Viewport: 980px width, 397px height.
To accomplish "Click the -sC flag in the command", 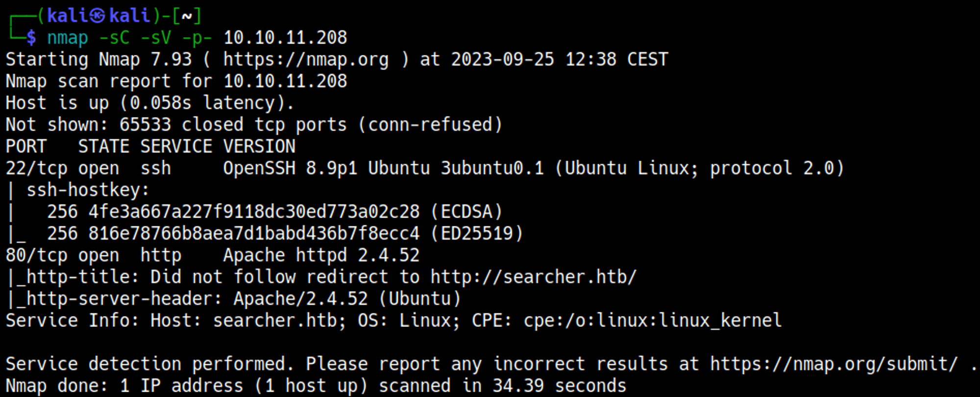I will click(114, 38).
